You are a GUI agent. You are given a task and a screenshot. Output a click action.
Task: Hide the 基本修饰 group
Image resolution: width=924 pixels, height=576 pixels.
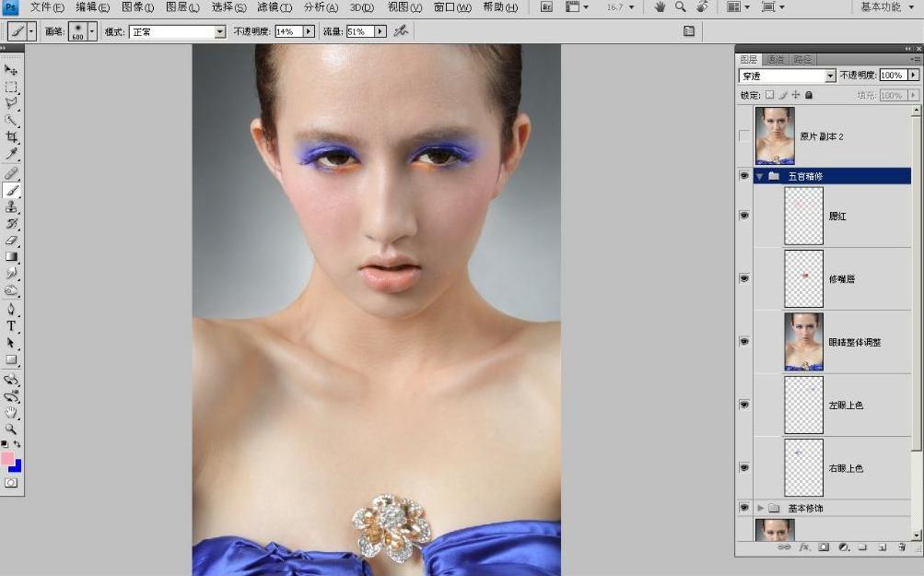(x=744, y=508)
